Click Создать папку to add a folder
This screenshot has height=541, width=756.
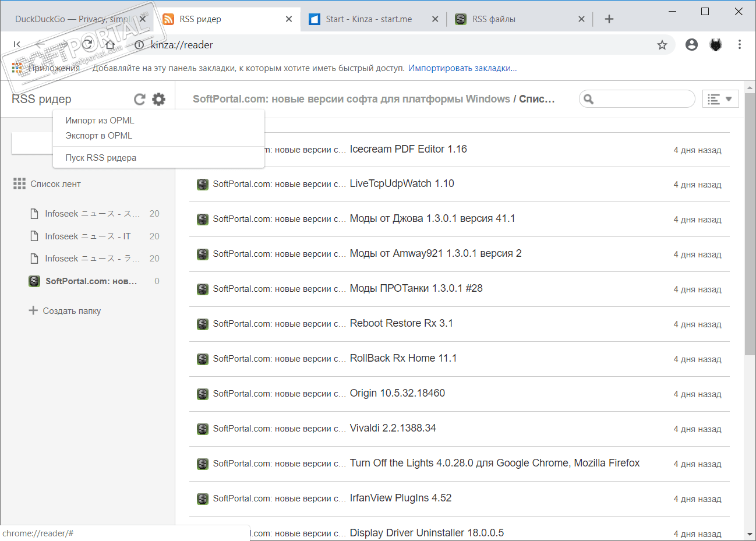[72, 311]
